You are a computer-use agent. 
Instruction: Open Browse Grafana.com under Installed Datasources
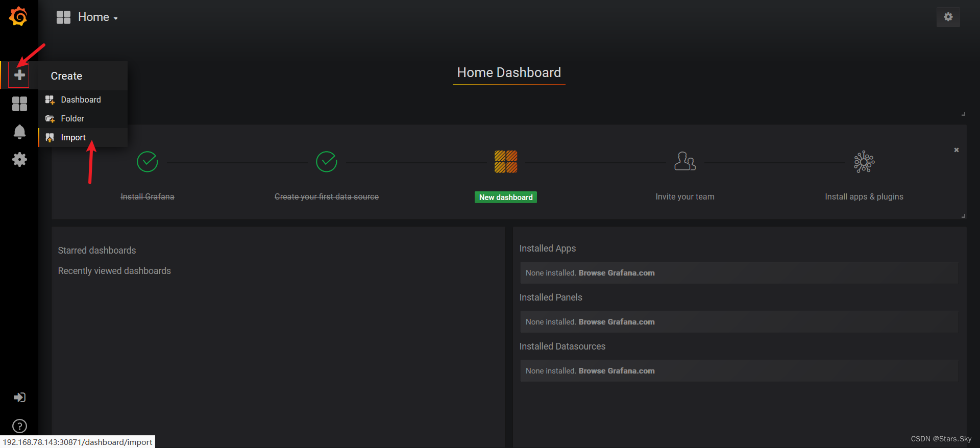[x=617, y=371]
